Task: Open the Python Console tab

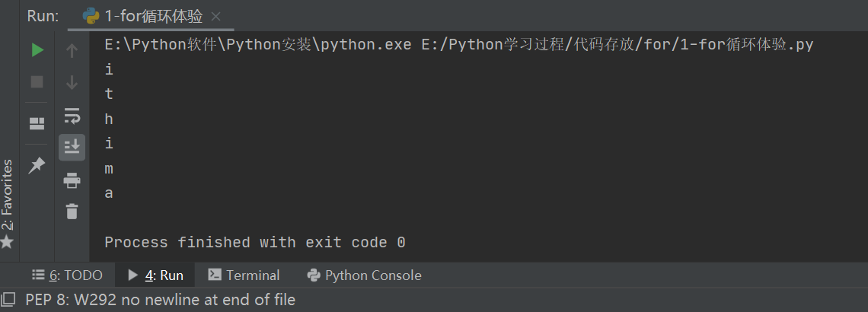Action: point(364,275)
